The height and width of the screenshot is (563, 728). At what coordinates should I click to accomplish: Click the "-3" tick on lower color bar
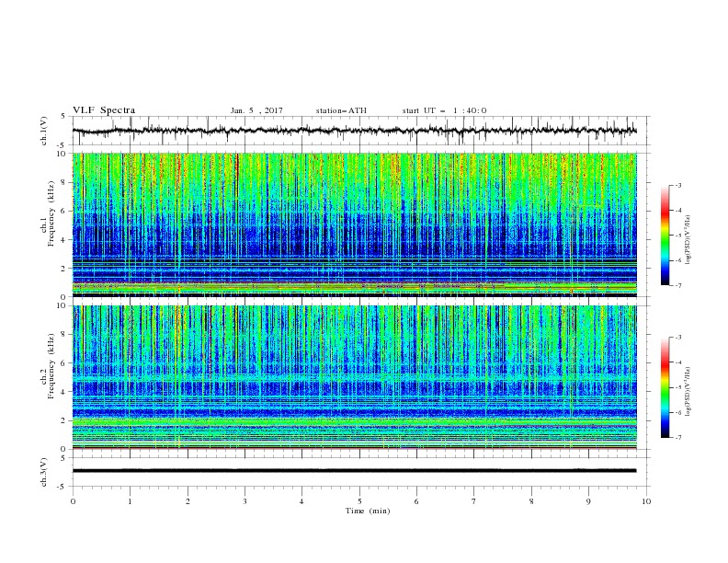(x=677, y=338)
